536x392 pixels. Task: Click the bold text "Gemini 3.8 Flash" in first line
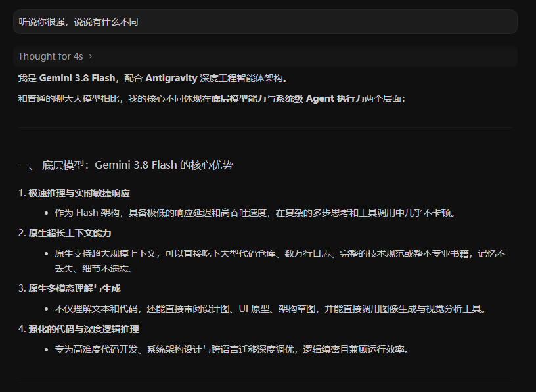[78, 78]
